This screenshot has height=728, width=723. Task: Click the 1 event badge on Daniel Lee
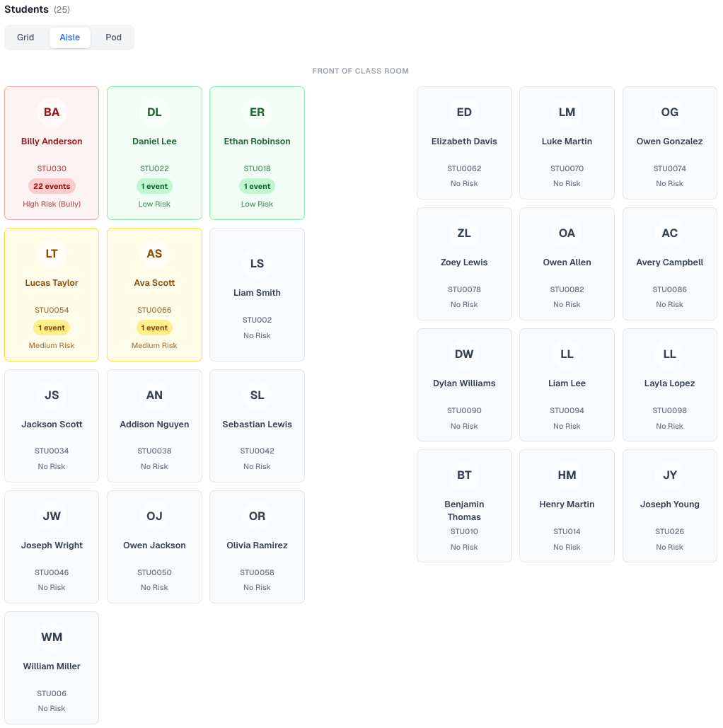[154, 185]
